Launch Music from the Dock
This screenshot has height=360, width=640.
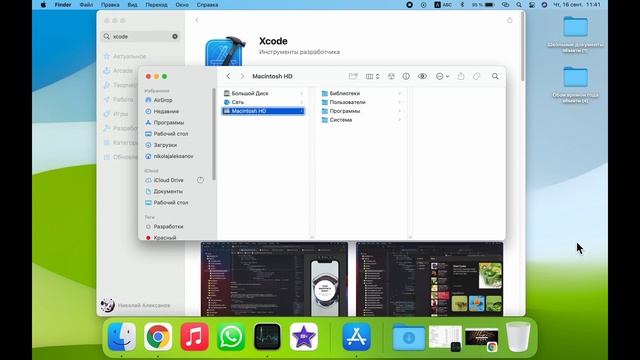coord(194,337)
